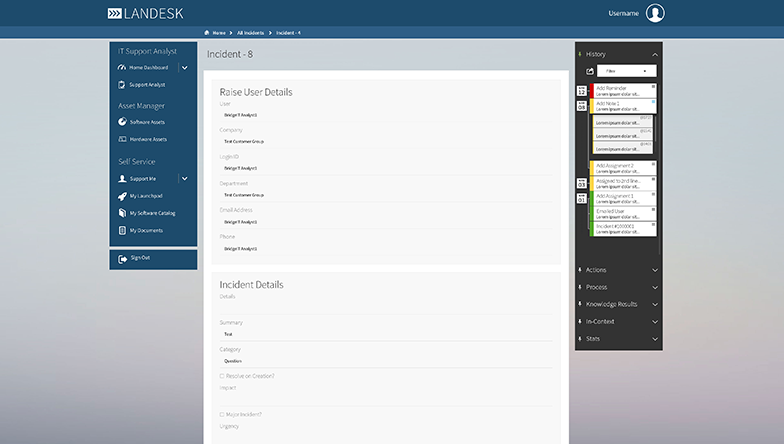Click the Sign Out arrow icon
This screenshot has width=784, height=444.
122,258
